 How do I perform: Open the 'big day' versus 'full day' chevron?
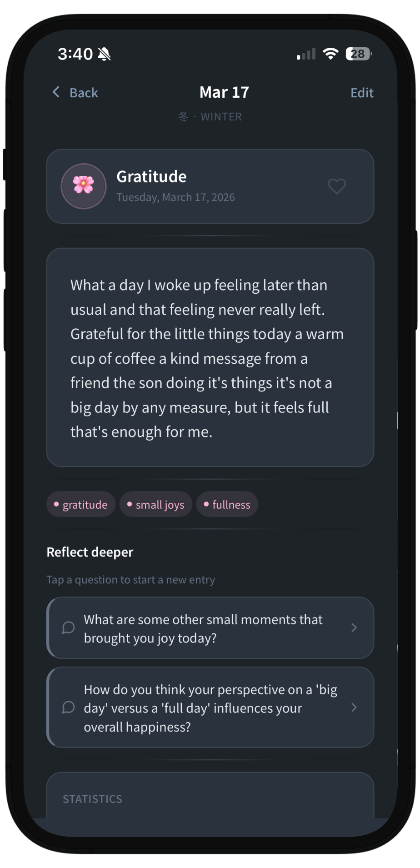354,707
